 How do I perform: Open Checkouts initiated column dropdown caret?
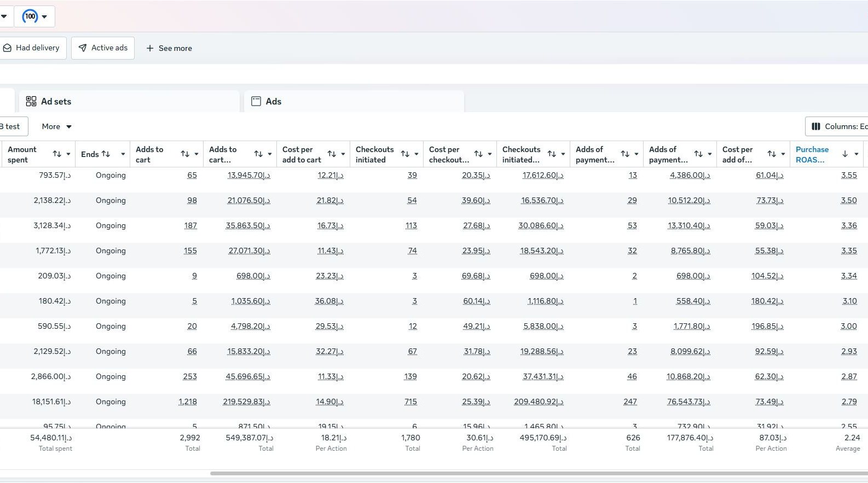(x=416, y=154)
